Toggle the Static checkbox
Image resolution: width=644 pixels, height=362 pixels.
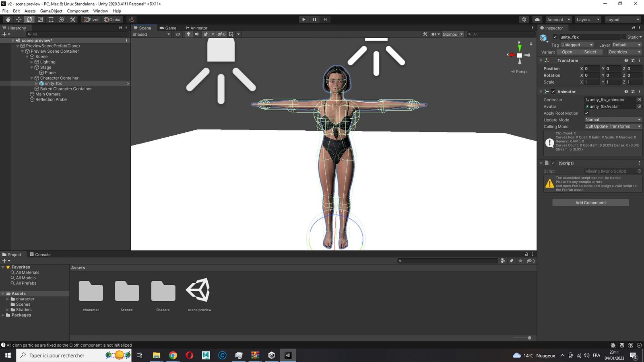tap(624, 37)
